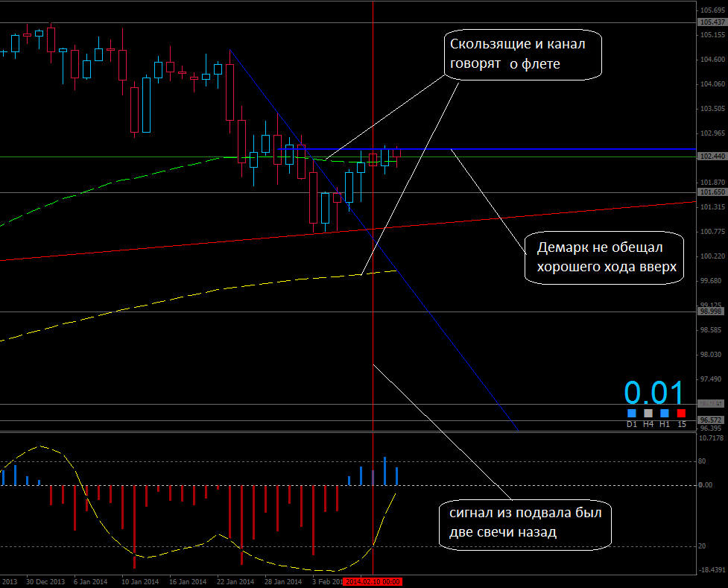
Task: Click the 105.437 horizontal line price label
Action: coord(712,22)
